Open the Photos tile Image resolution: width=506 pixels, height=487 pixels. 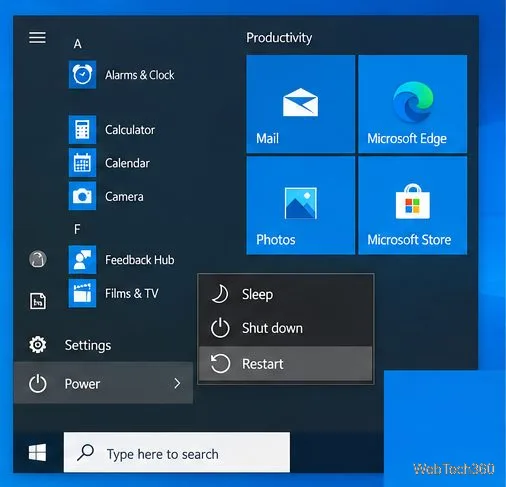click(x=301, y=206)
